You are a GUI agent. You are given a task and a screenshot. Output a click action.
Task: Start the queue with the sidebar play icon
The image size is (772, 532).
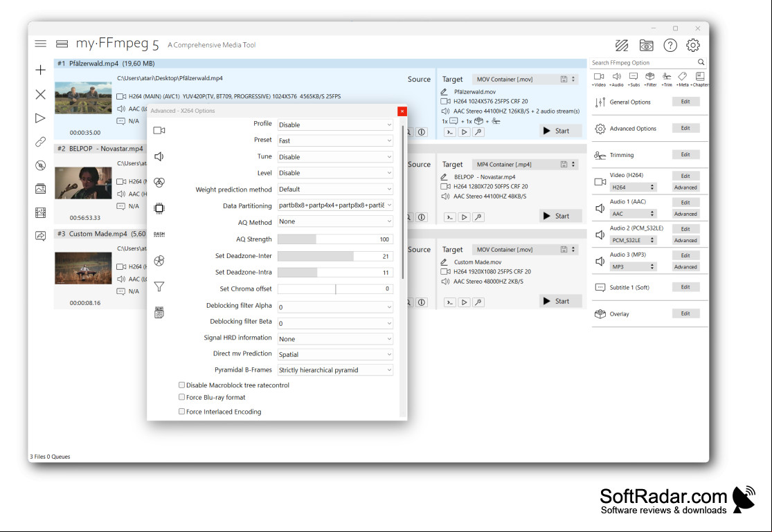pos(40,118)
